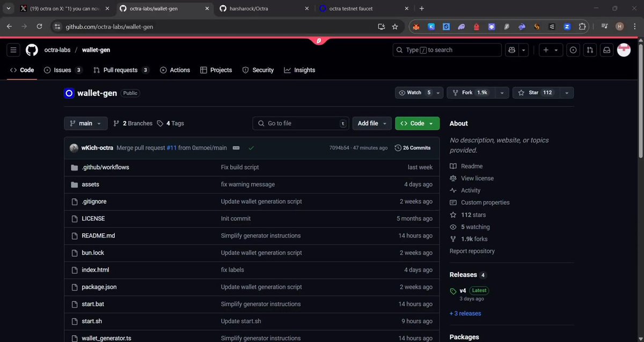Open the index.html file

tap(96, 270)
